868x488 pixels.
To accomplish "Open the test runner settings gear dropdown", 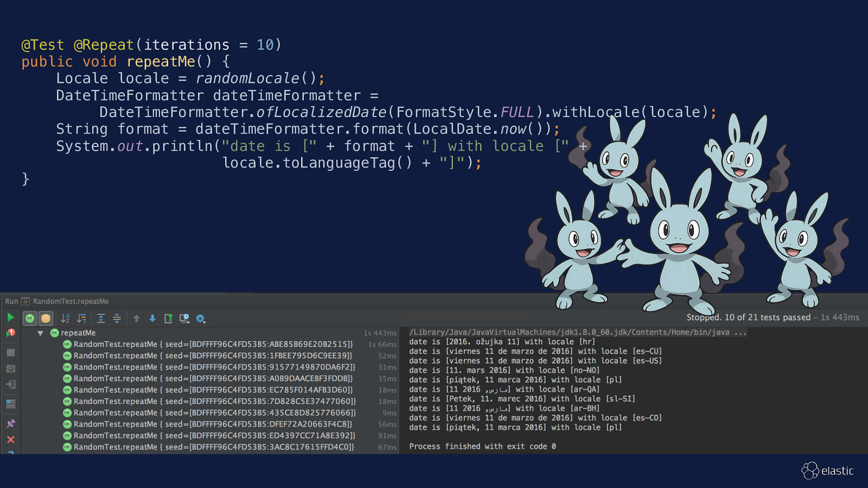I will point(201,319).
